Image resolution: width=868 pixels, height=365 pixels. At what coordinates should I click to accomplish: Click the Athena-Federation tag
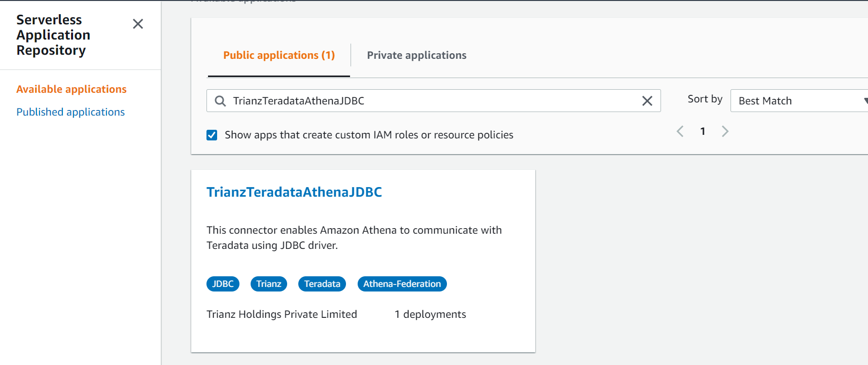[x=402, y=284]
